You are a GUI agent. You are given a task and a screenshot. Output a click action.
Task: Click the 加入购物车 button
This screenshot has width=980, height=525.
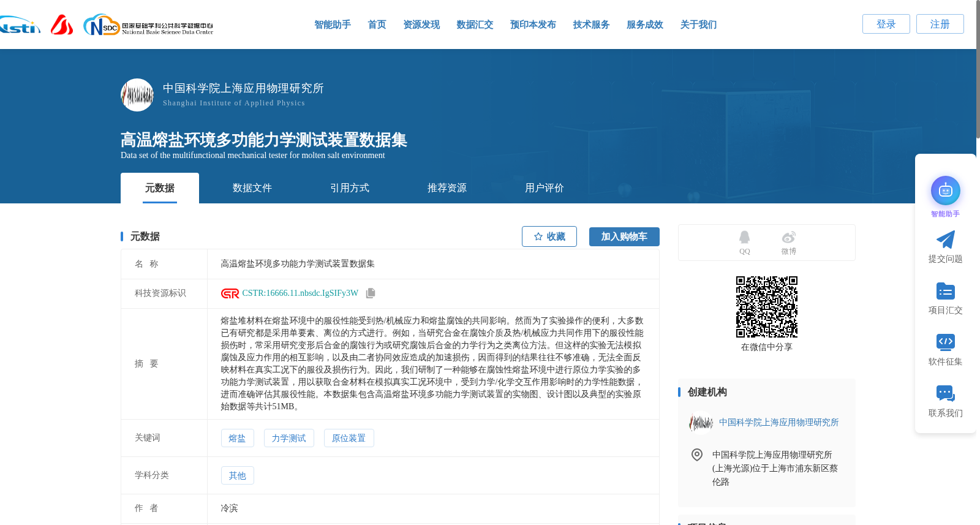624,236
